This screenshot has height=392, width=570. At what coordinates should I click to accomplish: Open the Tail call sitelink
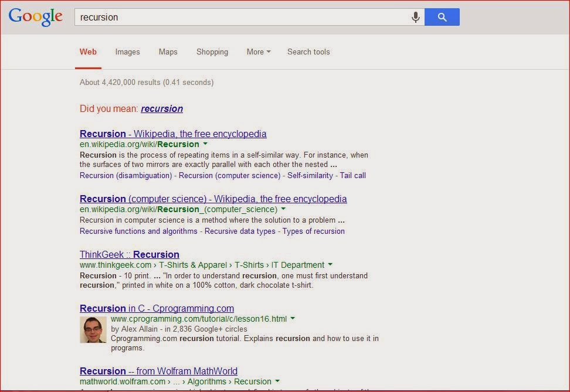point(352,175)
